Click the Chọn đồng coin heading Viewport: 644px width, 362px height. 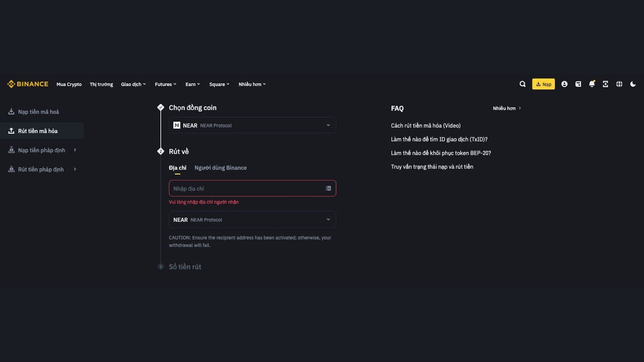coord(192,108)
